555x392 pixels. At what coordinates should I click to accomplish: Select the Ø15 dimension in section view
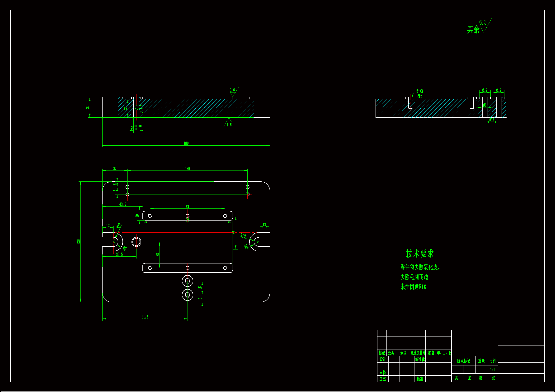(492, 120)
